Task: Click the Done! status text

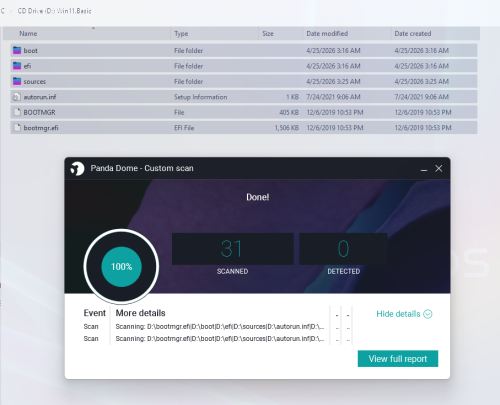Action: pos(257,197)
